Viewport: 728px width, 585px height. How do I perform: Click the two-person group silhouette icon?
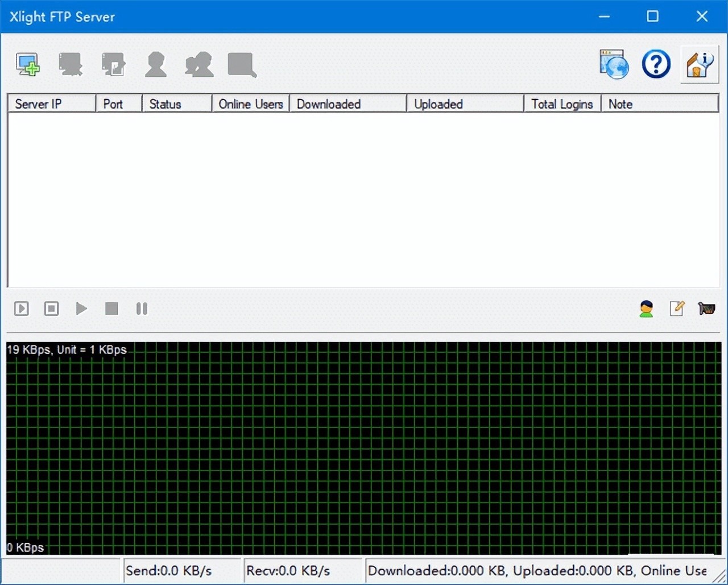[x=199, y=64]
